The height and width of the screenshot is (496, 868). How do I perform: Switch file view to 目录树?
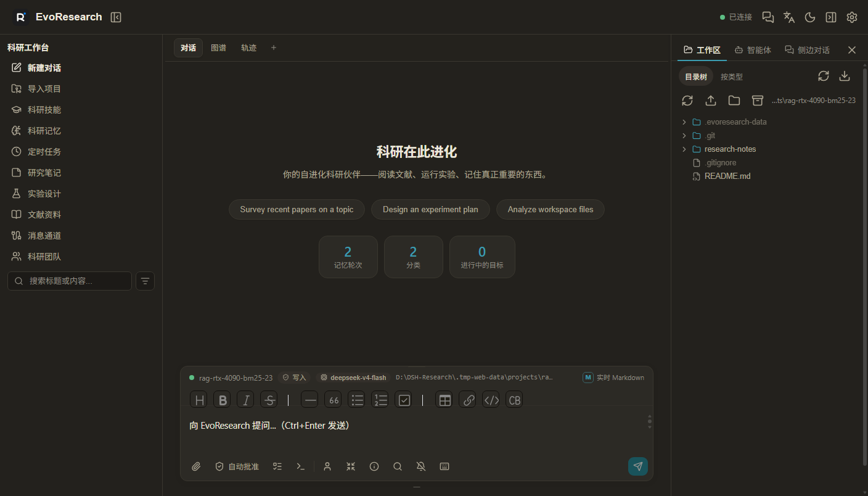696,76
